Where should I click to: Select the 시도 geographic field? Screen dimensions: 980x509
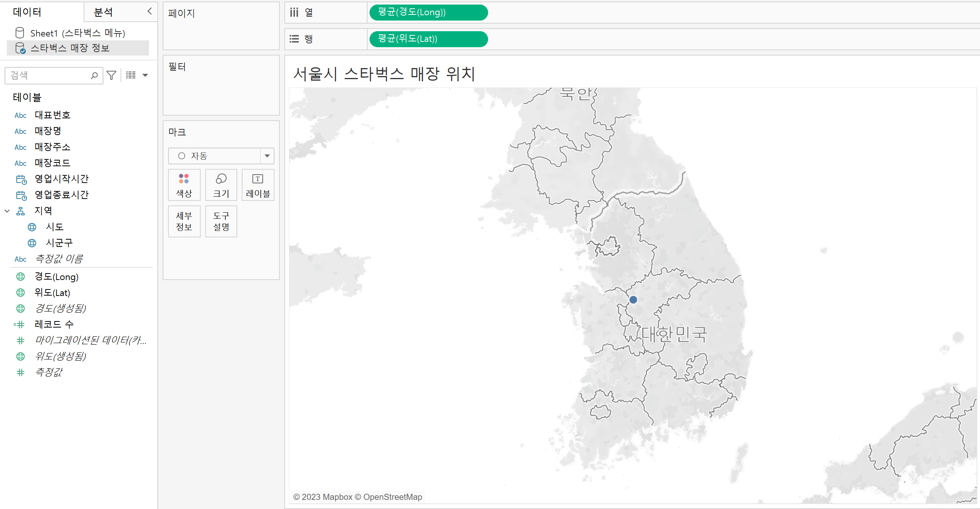[x=55, y=227]
